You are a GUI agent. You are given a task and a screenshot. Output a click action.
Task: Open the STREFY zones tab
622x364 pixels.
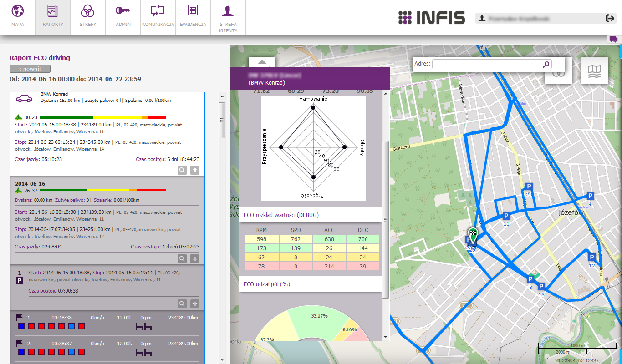pyautogui.click(x=88, y=18)
